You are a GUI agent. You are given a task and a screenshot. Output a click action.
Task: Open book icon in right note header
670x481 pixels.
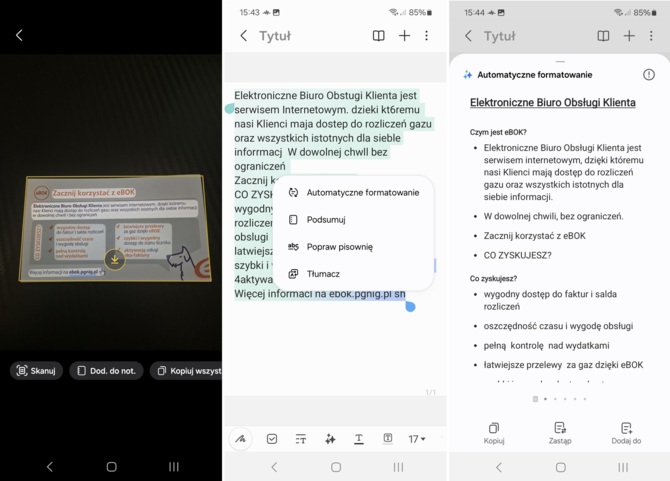tap(603, 35)
